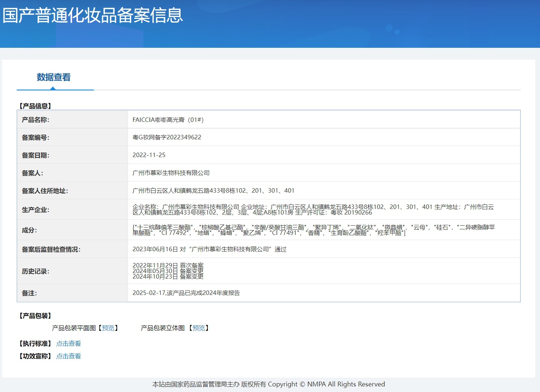Select the 2023年06月16日 inspection result text
Screen dimensions: 540x392
point(210,249)
